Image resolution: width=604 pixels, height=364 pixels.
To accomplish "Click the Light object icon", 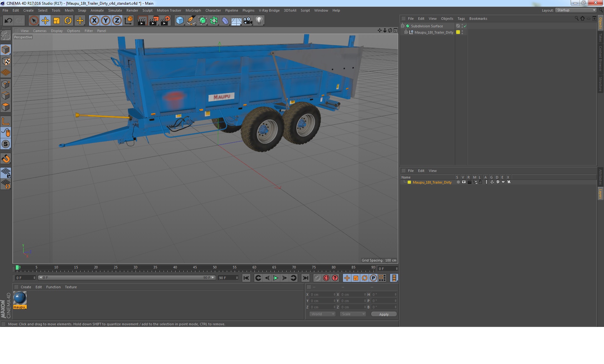I will point(259,21).
